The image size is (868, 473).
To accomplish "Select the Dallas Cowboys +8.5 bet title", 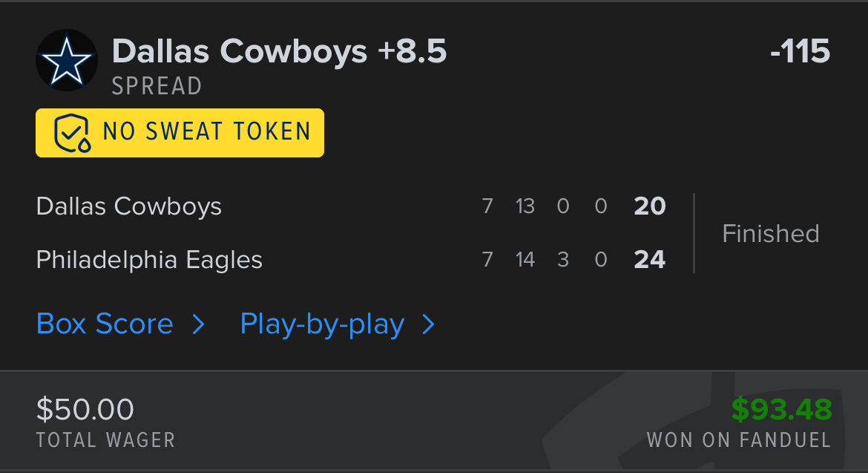I will [x=279, y=51].
